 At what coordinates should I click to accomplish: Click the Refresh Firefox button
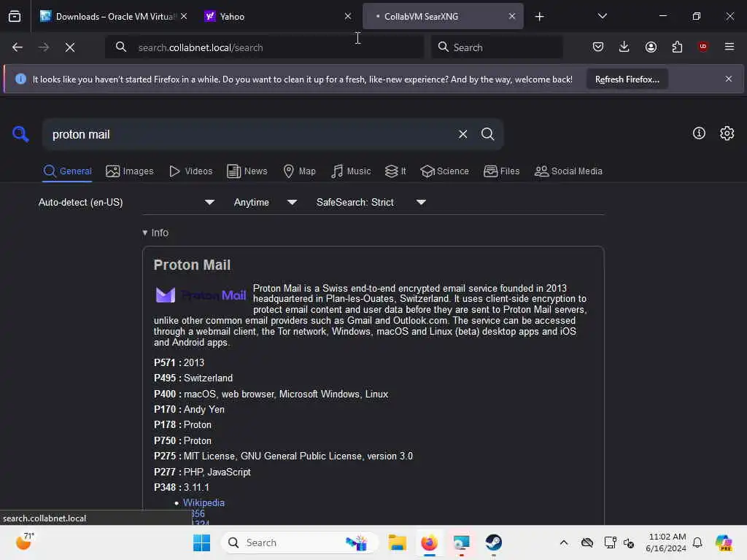pyautogui.click(x=627, y=79)
